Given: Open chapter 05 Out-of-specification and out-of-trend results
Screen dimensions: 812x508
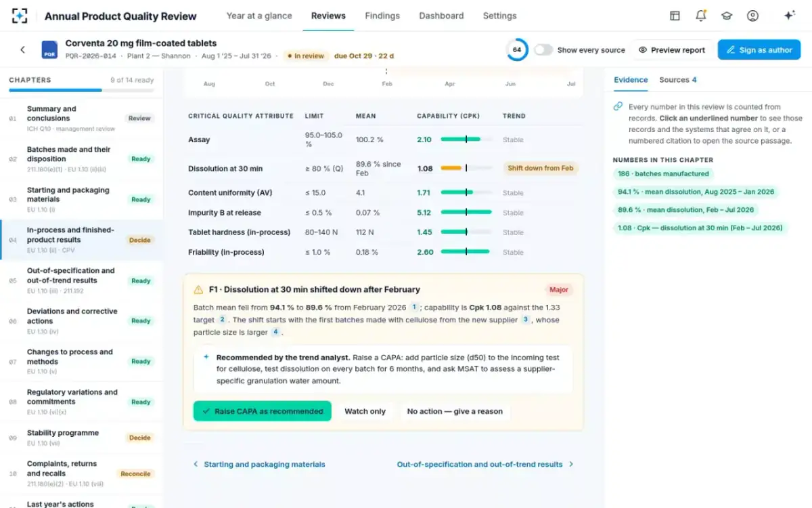Looking at the screenshot, I should click(81, 280).
